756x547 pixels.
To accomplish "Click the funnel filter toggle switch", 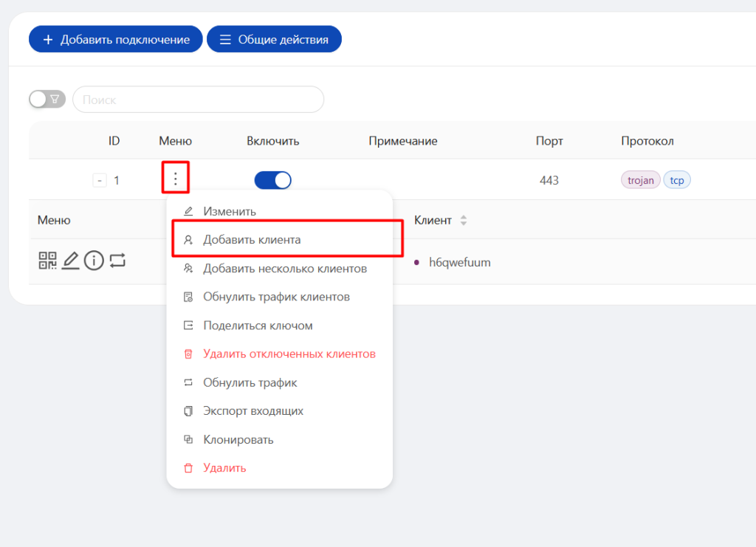I will pos(47,99).
